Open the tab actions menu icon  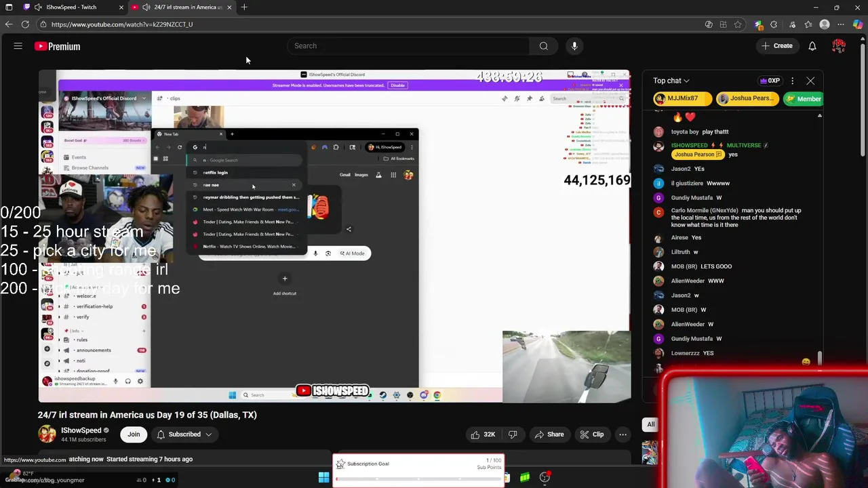9,7
